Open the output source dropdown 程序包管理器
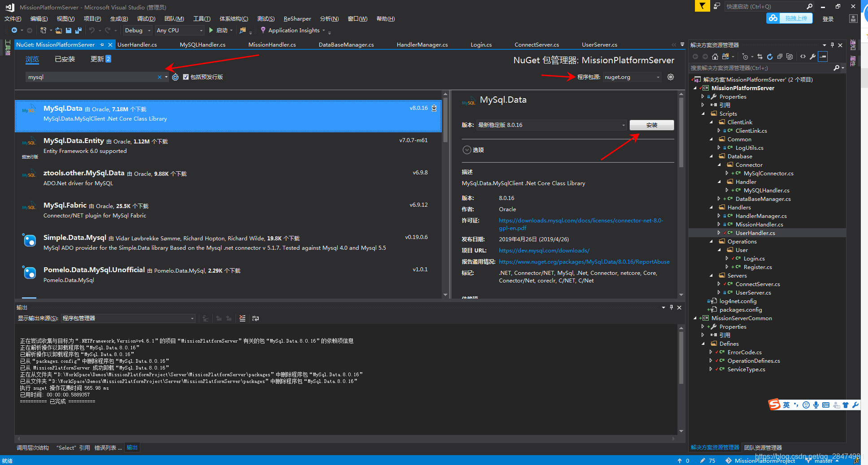This screenshot has width=868, height=465. point(128,318)
